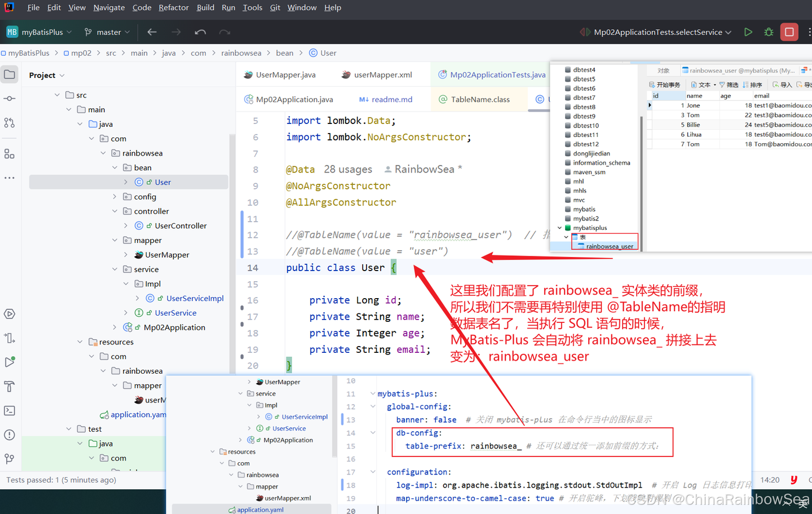Open the Commit tool window icon
Viewport: 812px width, 514px height.
click(10, 99)
